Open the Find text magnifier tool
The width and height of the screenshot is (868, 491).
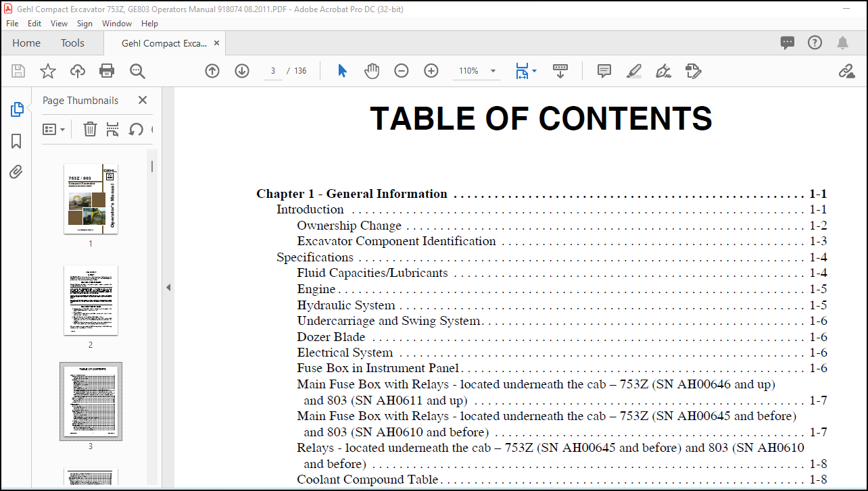point(137,71)
